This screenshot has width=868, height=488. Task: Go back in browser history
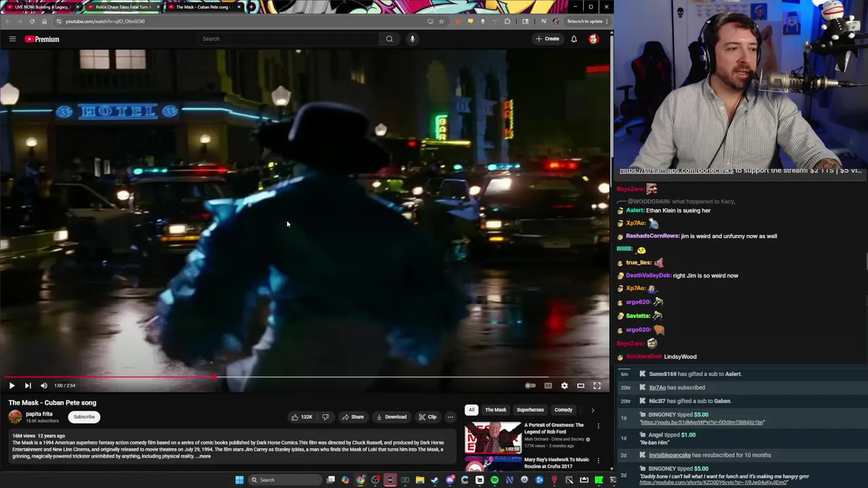(x=7, y=21)
